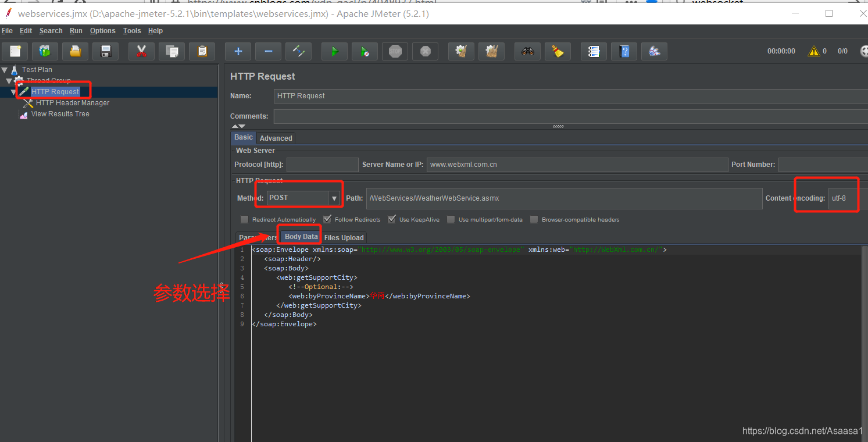Switch to the Basic tab
This screenshot has width=868, height=442.
point(244,138)
